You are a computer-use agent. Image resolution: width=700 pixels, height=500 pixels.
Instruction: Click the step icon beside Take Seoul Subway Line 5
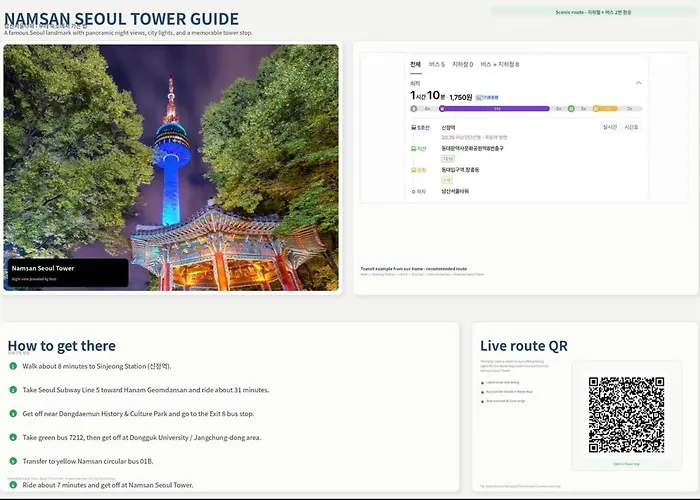pos(13,390)
